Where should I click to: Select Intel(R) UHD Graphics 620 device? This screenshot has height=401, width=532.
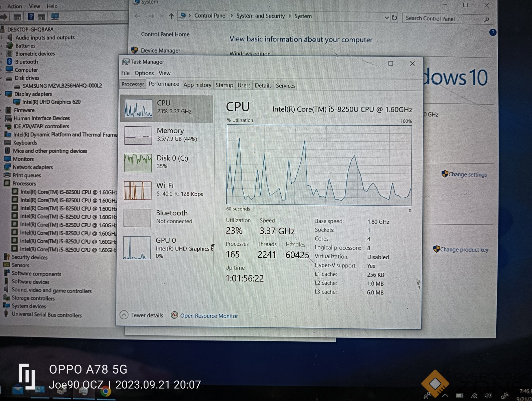click(51, 102)
